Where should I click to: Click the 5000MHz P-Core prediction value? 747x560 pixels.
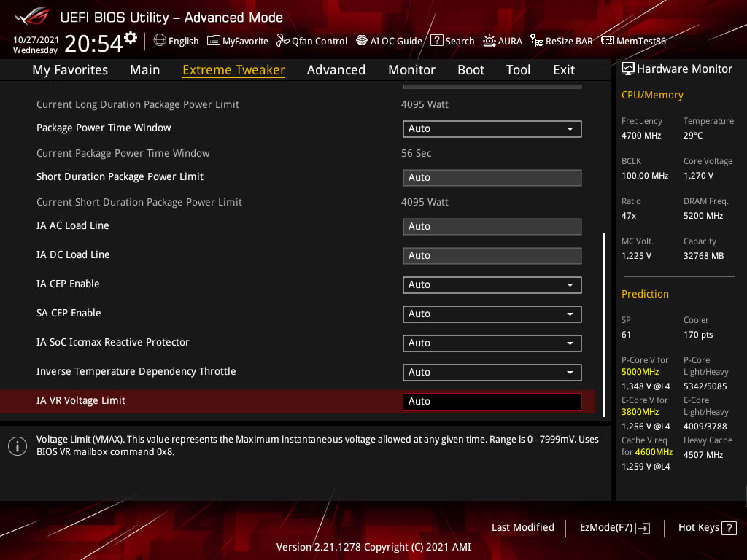click(640, 372)
